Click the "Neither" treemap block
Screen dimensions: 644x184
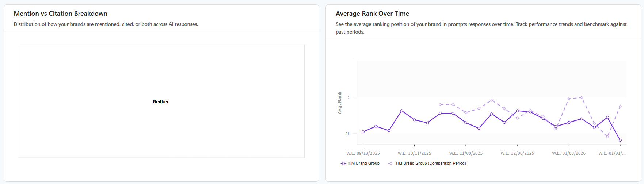(x=161, y=101)
